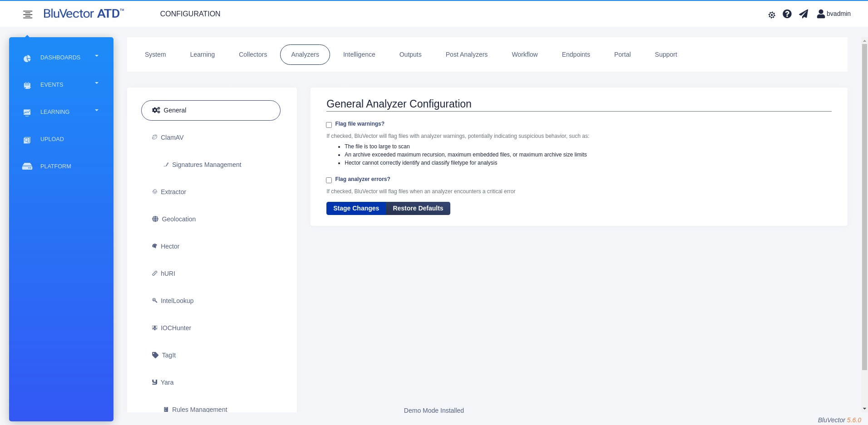Enable the Flag file warnings checkbox
Image resolution: width=868 pixels, height=425 pixels.
(x=329, y=125)
